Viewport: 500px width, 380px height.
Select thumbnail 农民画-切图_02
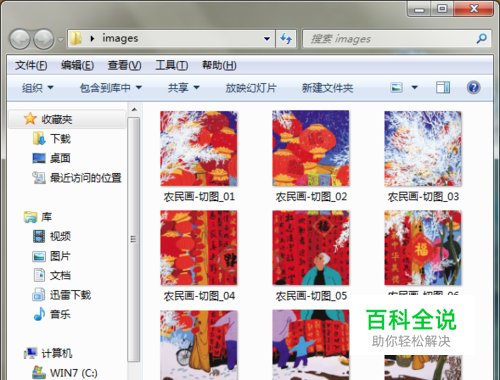pyautogui.click(x=311, y=148)
